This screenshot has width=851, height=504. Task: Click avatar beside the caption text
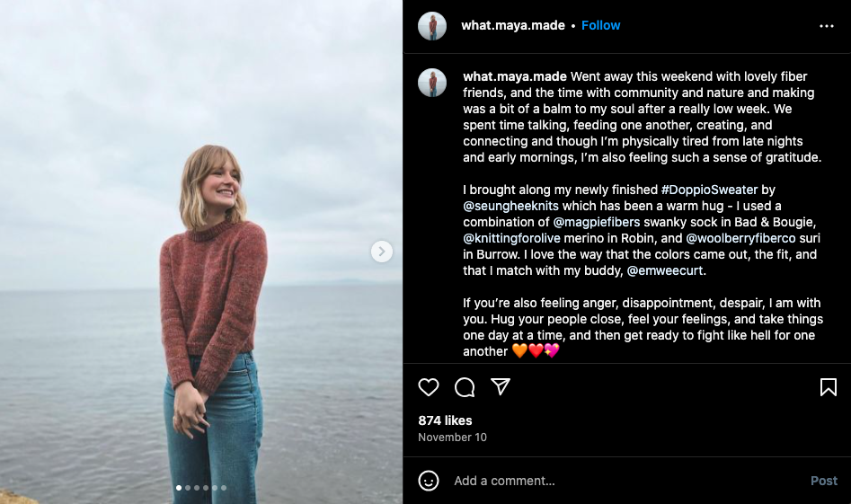(x=432, y=83)
